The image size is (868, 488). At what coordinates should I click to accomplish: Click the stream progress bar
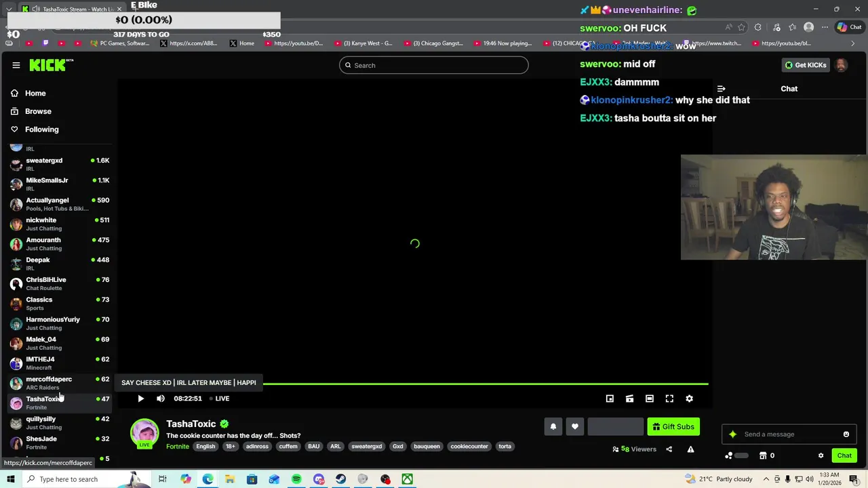coord(414,384)
